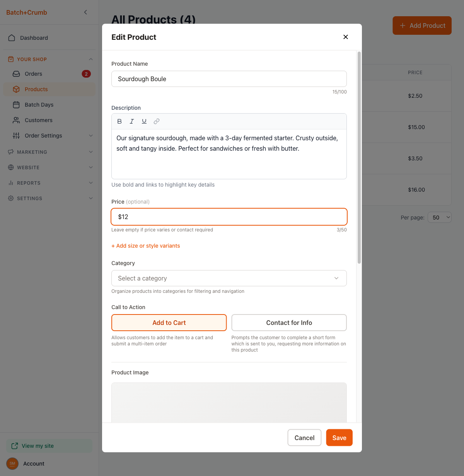
Task: Close the Edit Product dialog
Action: [x=346, y=37]
